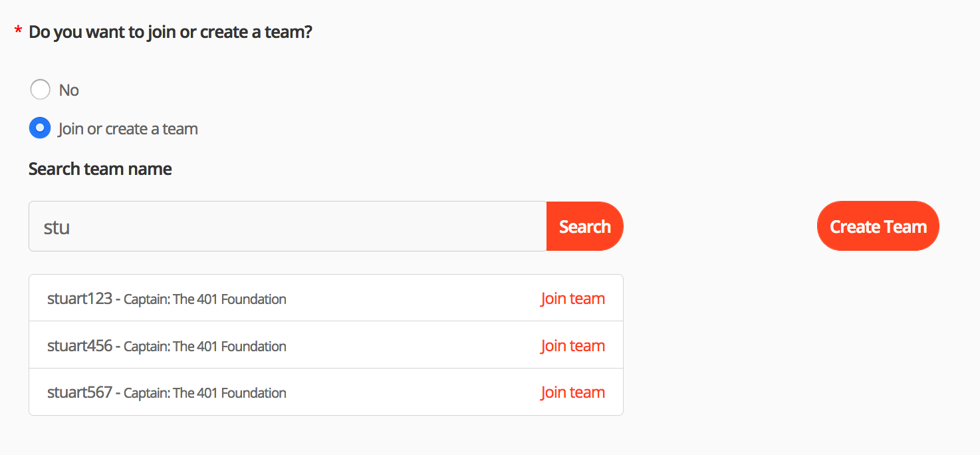Image resolution: width=980 pixels, height=455 pixels.
Task: Click the "No" option label text
Action: click(69, 90)
